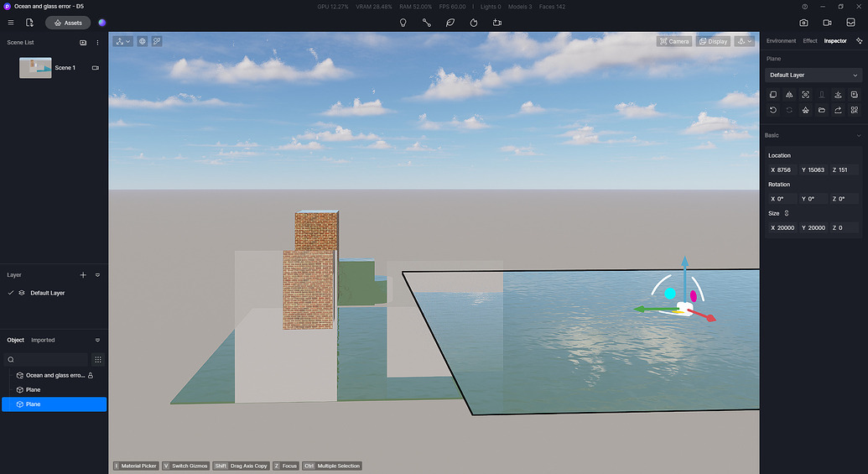
Task: Click the reset transform arrow icon
Action: [x=773, y=110]
